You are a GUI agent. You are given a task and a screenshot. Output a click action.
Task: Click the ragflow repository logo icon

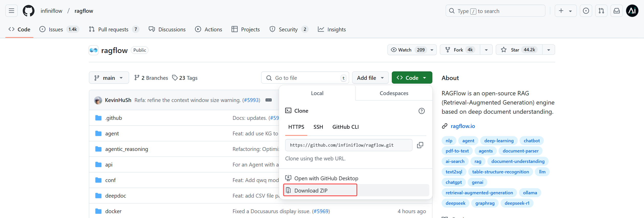94,50
